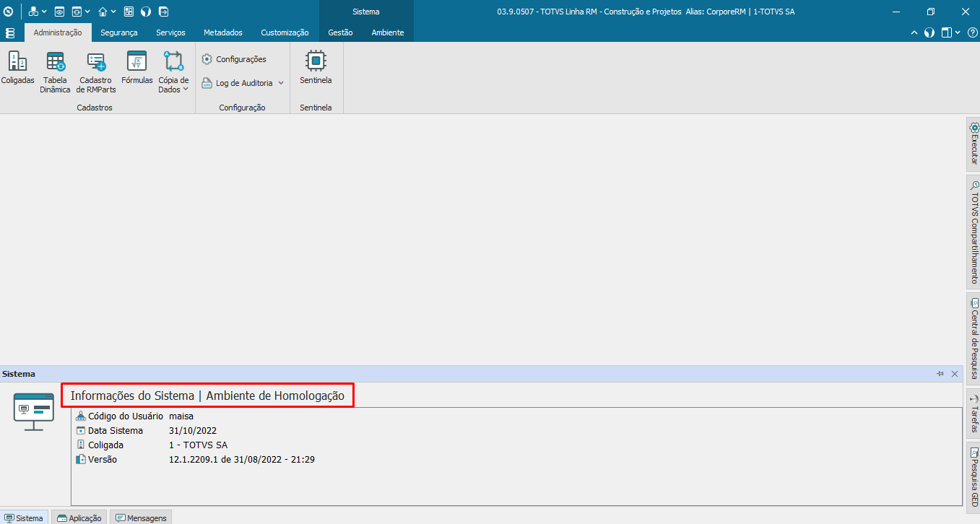Viewport: 980px width, 524px height.
Task: Open the application menu icon left of Administração
Action: [10, 33]
